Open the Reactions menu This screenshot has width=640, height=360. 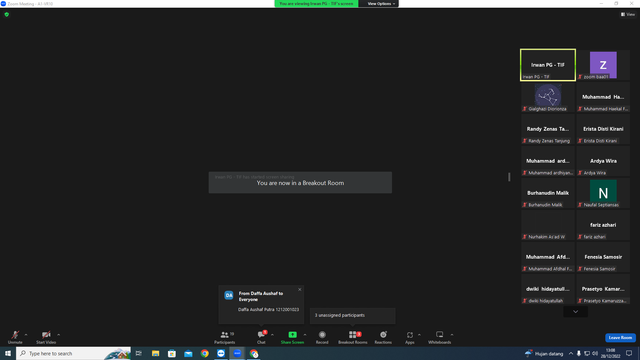click(x=383, y=337)
